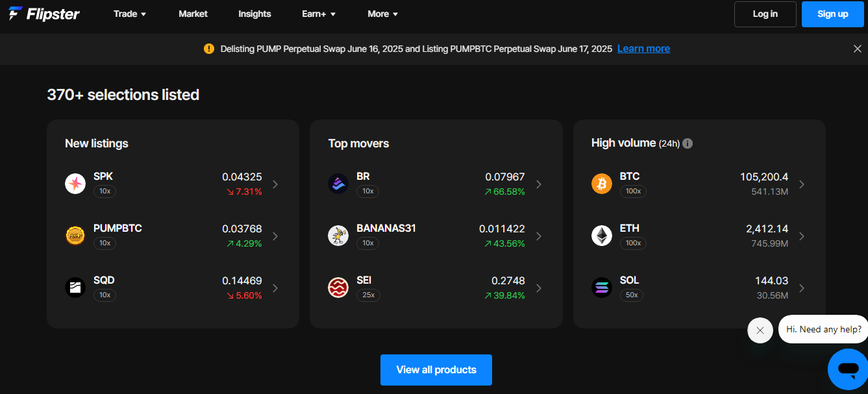The width and height of the screenshot is (868, 394).
Task: Expand the Trade dropdown menu
Action: coord(130,14)
